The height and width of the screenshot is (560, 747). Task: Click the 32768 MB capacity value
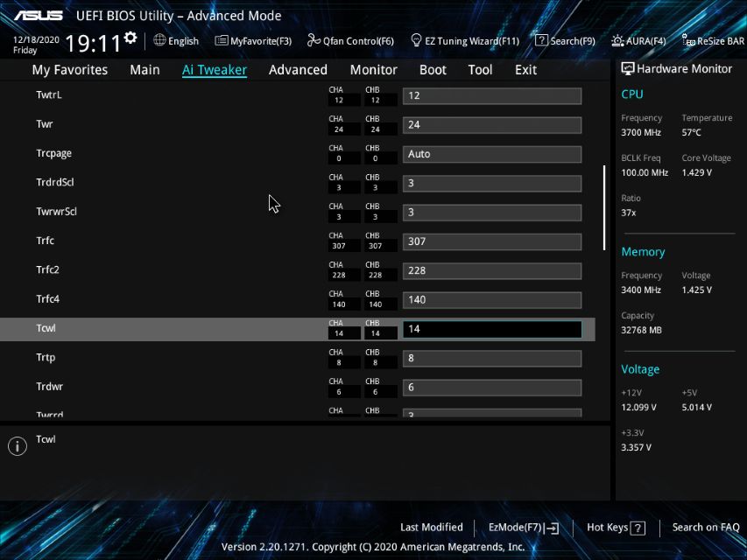point(641,330)
